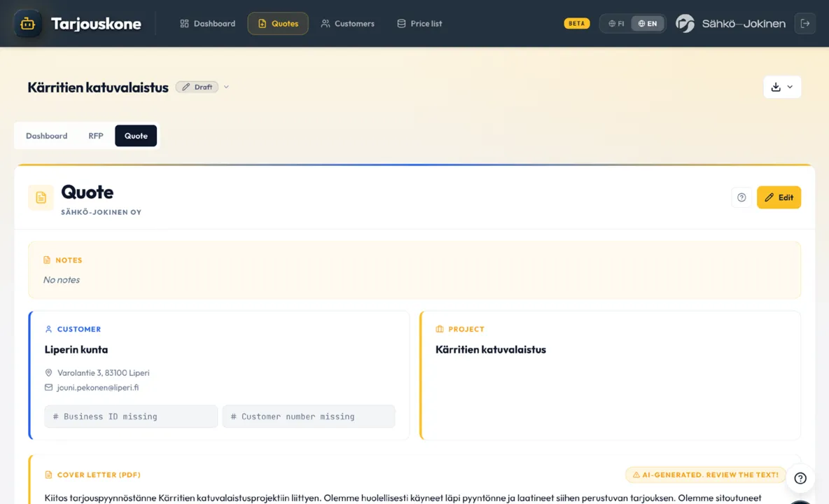Select the Quote tab
This screenshot has height=504, width=829.
[136, 136]
